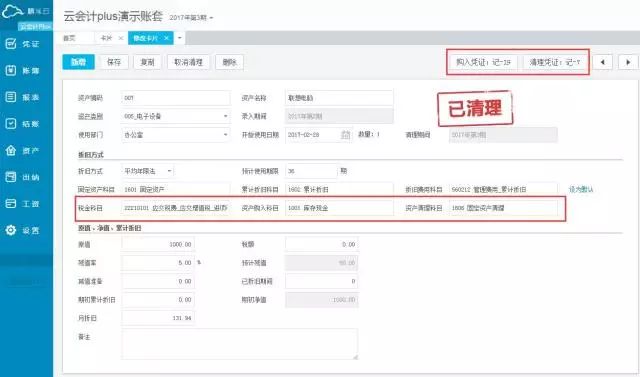Click the 减值准备 field showing 0.00
The width and height of the screenshot is (640, 377).
click(x=158, y=281)
